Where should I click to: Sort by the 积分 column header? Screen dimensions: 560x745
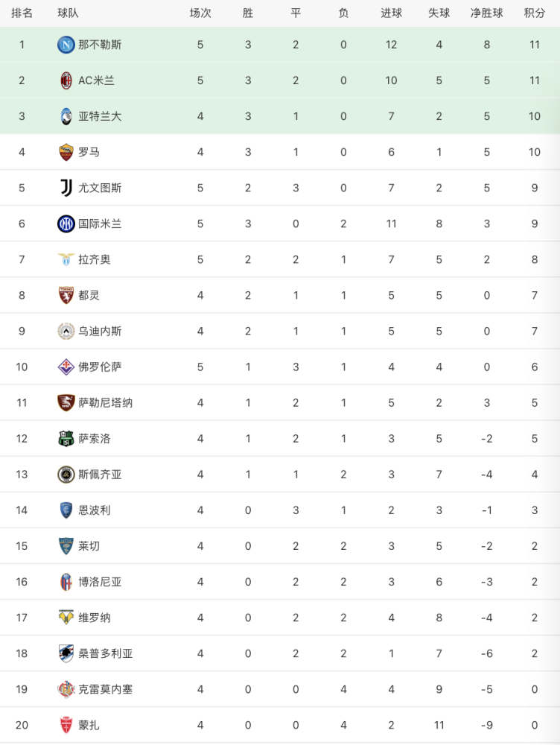[x=535, y=13]
